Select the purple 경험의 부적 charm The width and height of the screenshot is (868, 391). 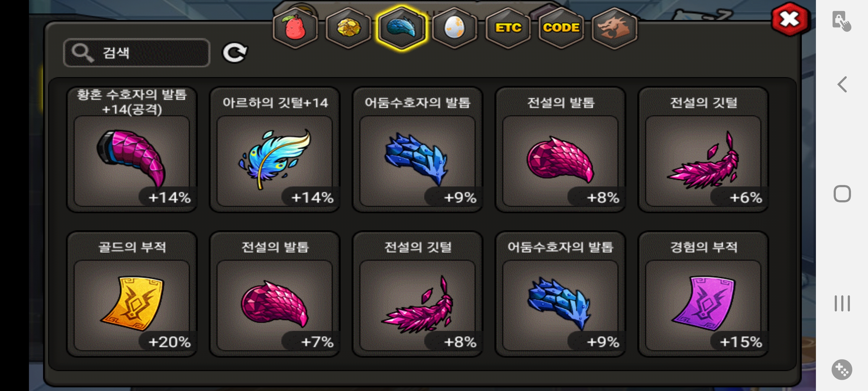pos(703,294)
